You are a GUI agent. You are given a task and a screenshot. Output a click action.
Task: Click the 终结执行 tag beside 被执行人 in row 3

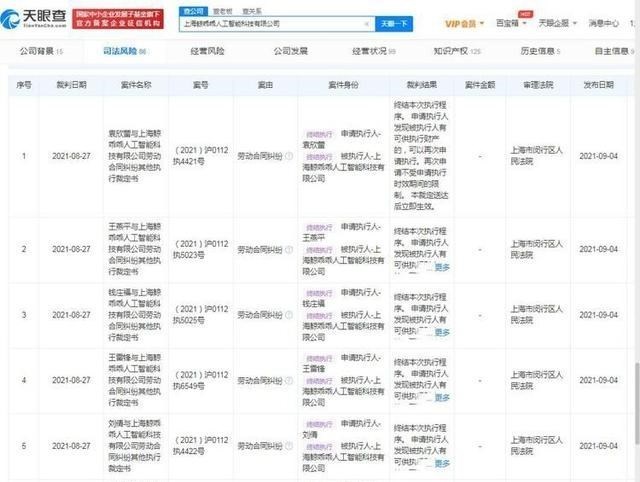pyautogui.click(x=319, y=315)
